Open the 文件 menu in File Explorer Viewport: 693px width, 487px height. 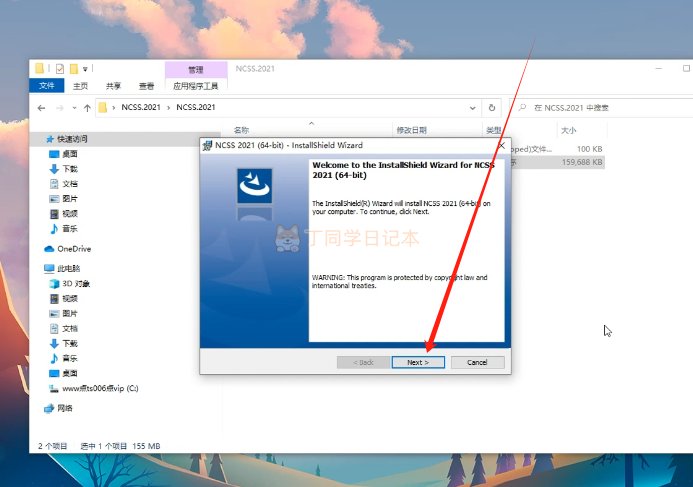pyautogui.click(x=46, y=85)
